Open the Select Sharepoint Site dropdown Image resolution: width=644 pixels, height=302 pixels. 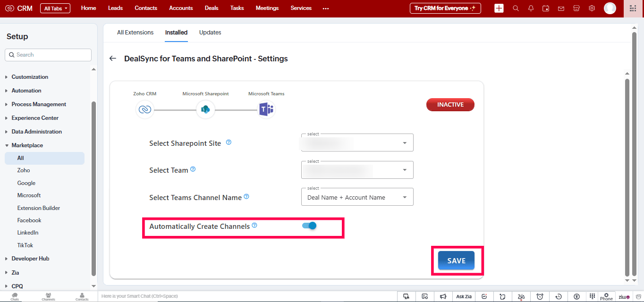click(x=357, y=143)
